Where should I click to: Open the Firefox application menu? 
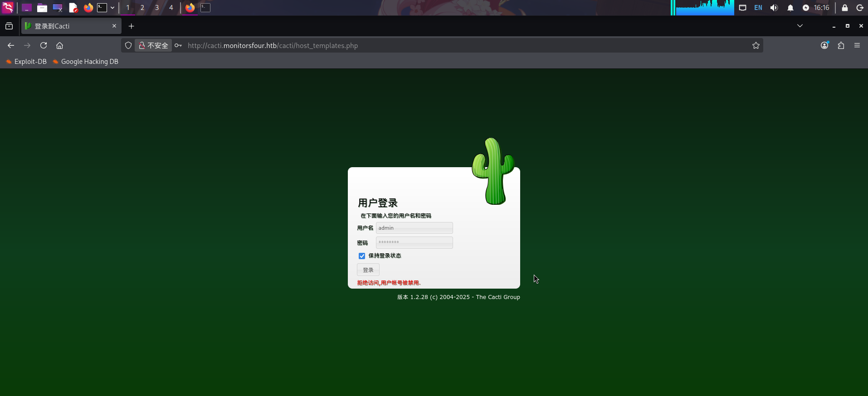(x=857, y=45)
